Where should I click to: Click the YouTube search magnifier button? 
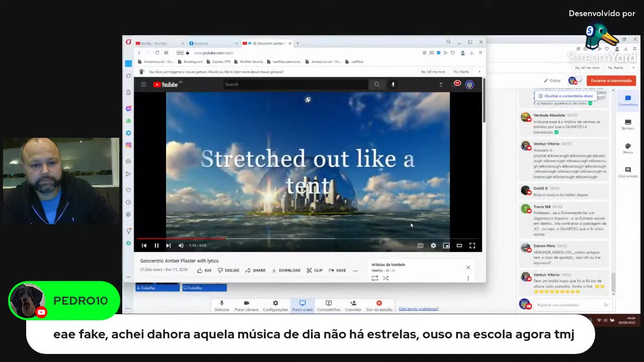[x=376, y=84]
